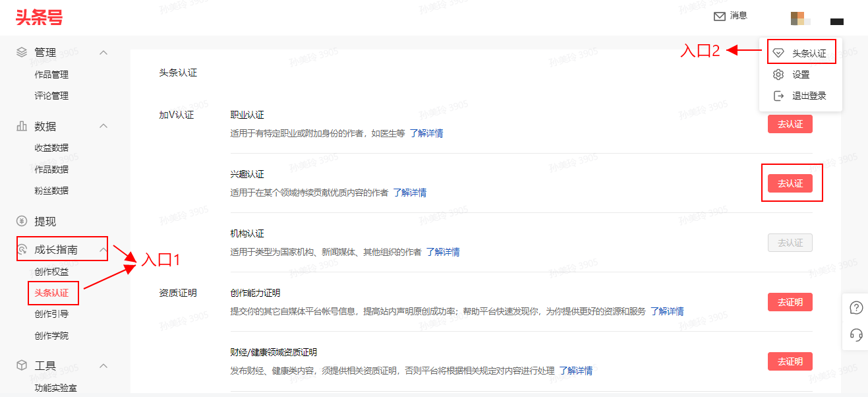Select 创作权益 in the sidebar
The width and height of the screenshot is (868, 397).
51,272
